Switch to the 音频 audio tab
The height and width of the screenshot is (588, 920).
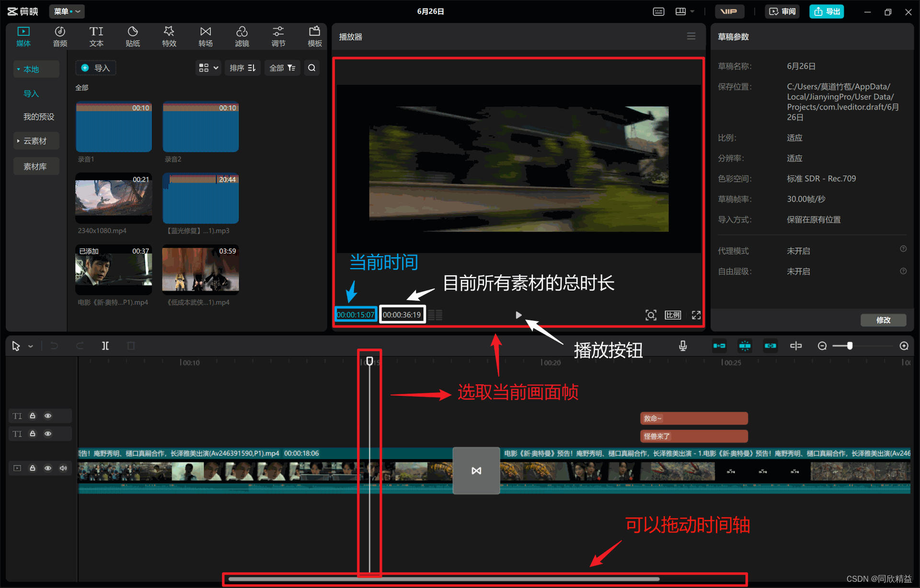pyautogui.click(x=60, y=36)
